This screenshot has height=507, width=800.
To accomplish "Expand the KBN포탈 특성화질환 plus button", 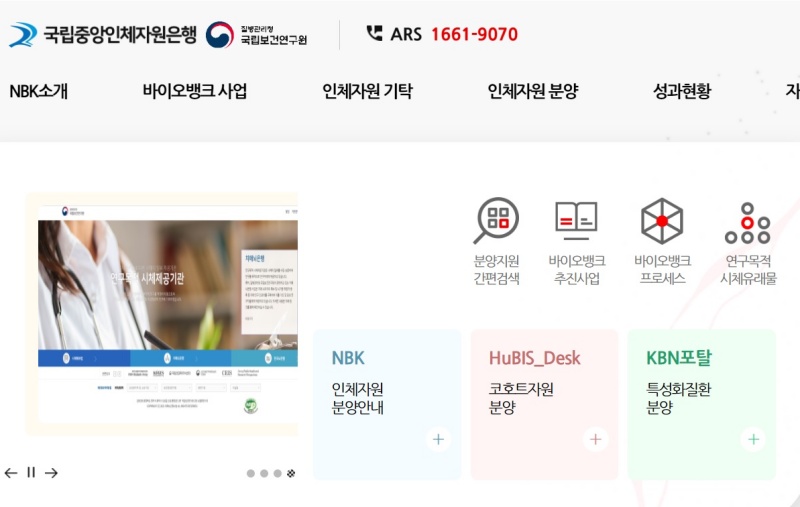I will [x=752, y=439].
